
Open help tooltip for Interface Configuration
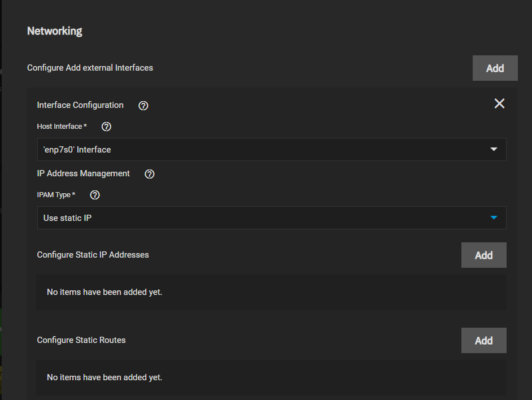pyautogui.click(x=143, y=106)
